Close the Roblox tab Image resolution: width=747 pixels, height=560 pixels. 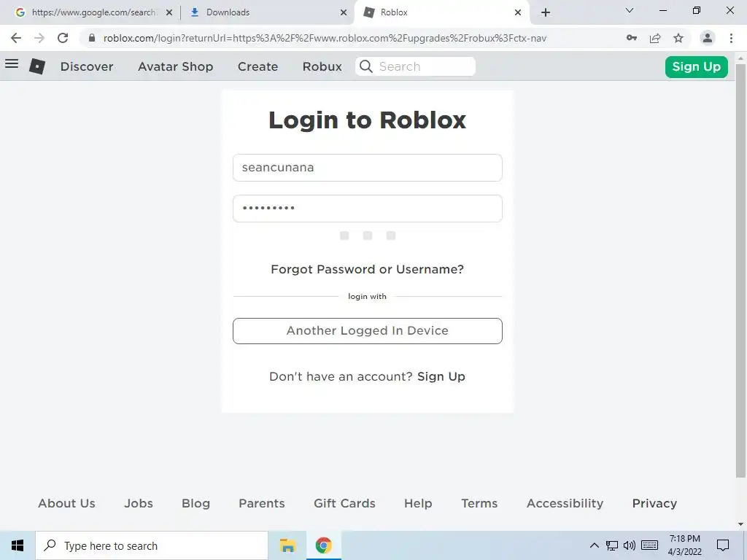click(518, 12)
